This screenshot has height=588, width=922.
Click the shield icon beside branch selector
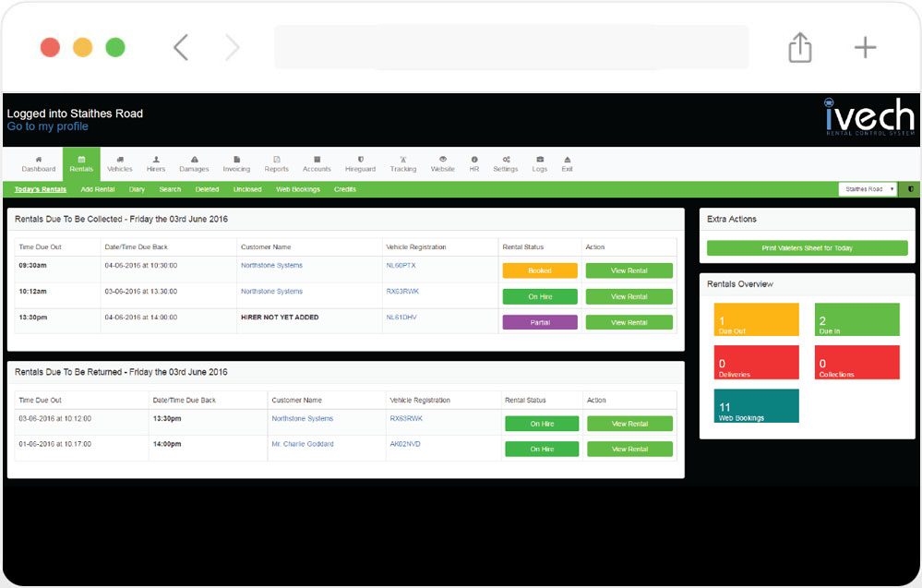(911, 189)
